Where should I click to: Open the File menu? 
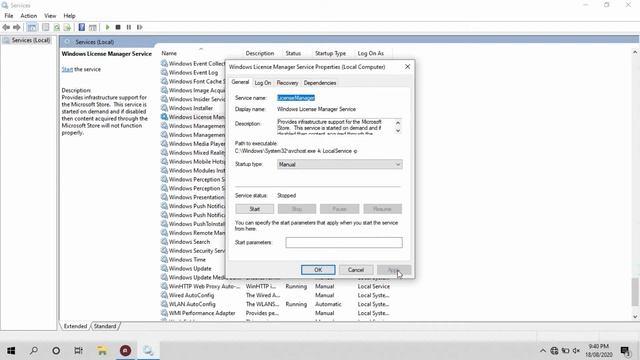9,16
